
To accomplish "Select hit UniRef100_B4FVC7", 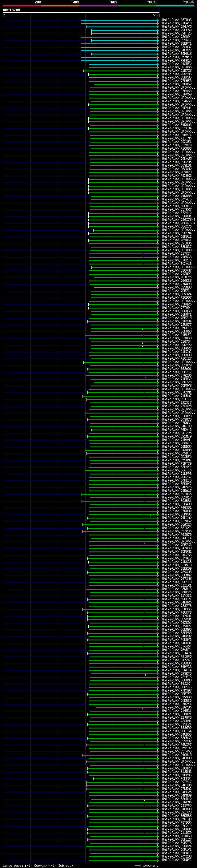I will 177,50.
